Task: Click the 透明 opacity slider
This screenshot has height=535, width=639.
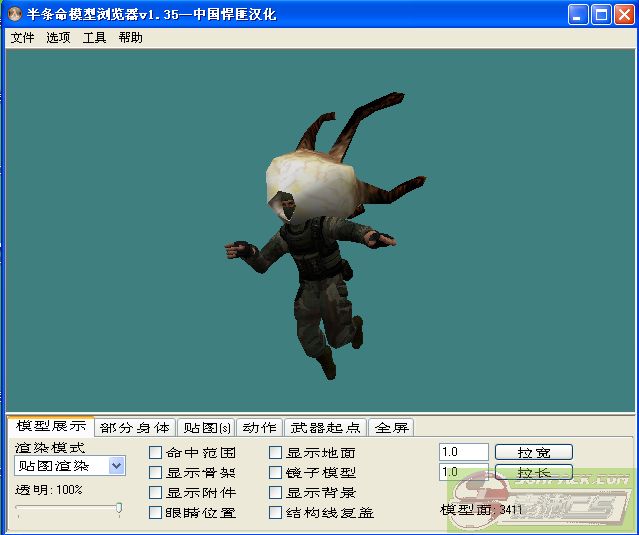Action: [118, 509]
